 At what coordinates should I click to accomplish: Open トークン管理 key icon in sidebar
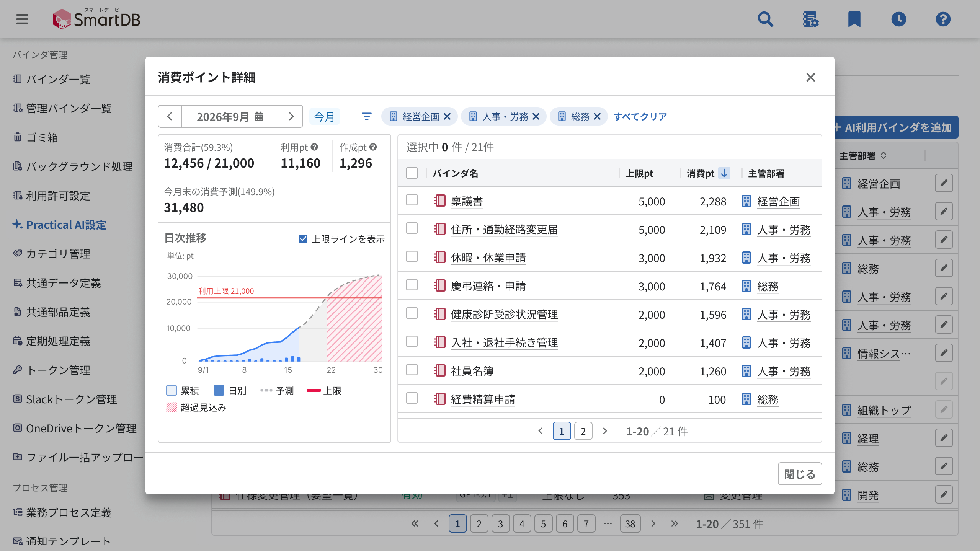17,370
